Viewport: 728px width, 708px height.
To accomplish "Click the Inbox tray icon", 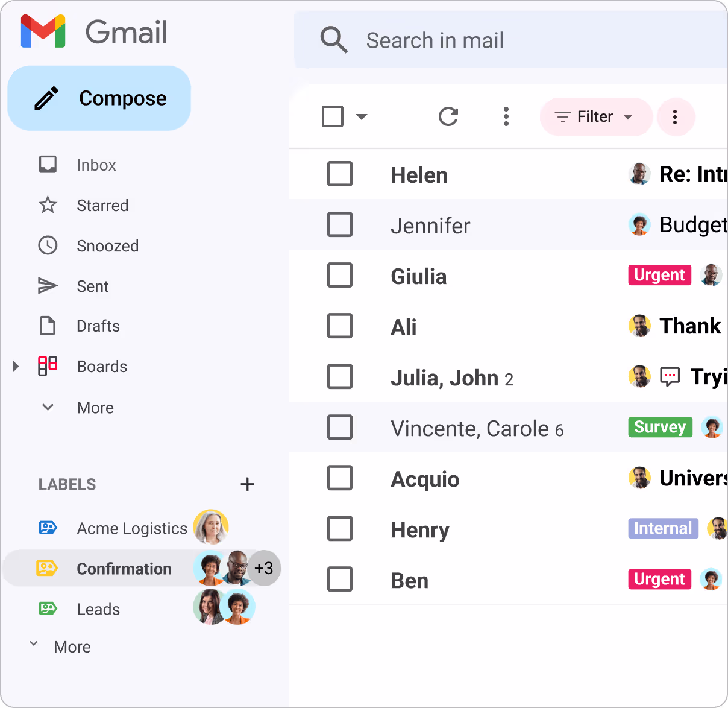I will (48, 165).
